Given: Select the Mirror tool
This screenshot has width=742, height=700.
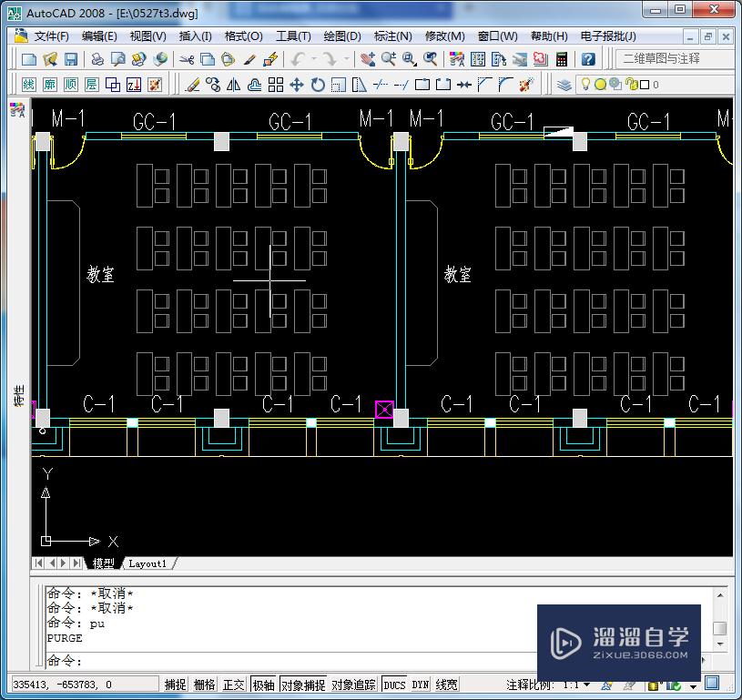Looking at the screenshot, I should 234,84.
